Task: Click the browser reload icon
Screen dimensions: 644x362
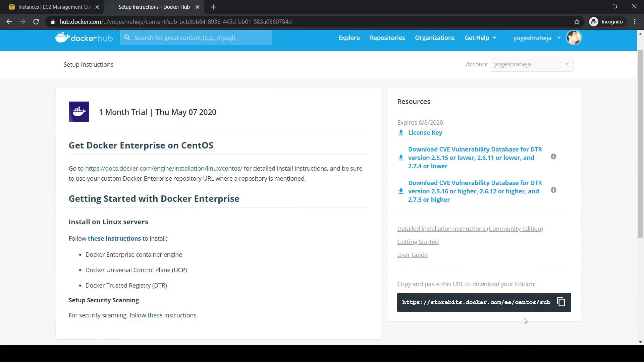Action: tap(36, 22)
